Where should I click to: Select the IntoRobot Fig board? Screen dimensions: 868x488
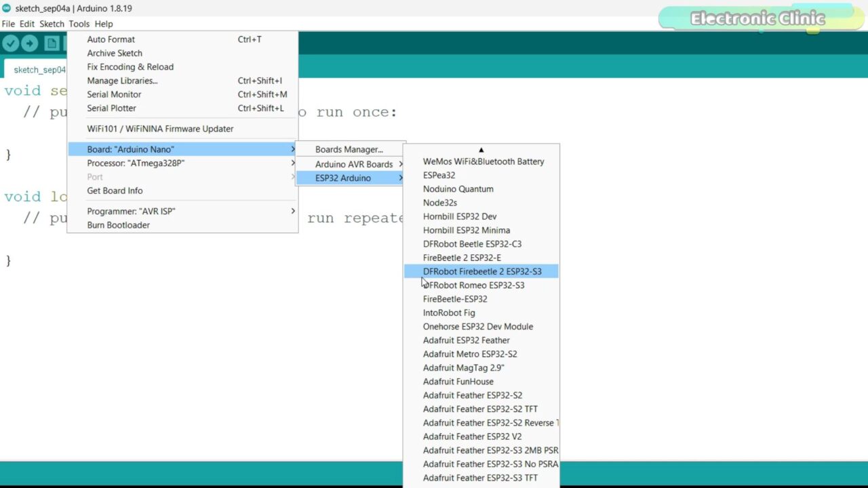click(x=481, y=312)
